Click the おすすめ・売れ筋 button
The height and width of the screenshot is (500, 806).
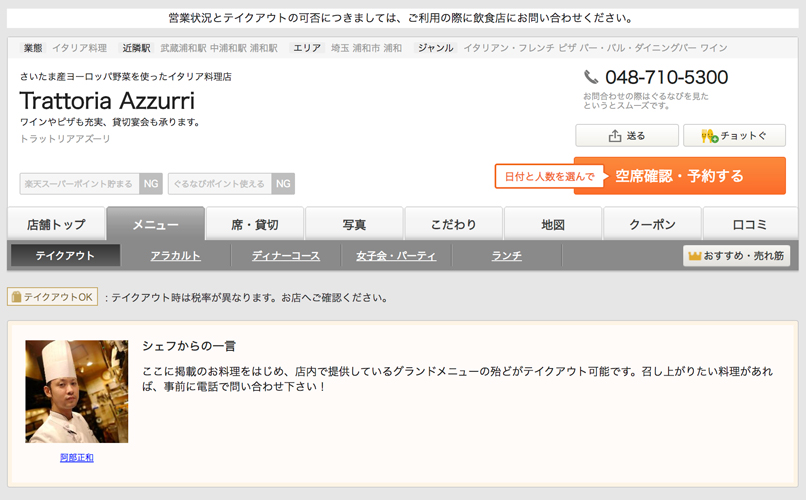pyautogui.click(x=737, y=255)
